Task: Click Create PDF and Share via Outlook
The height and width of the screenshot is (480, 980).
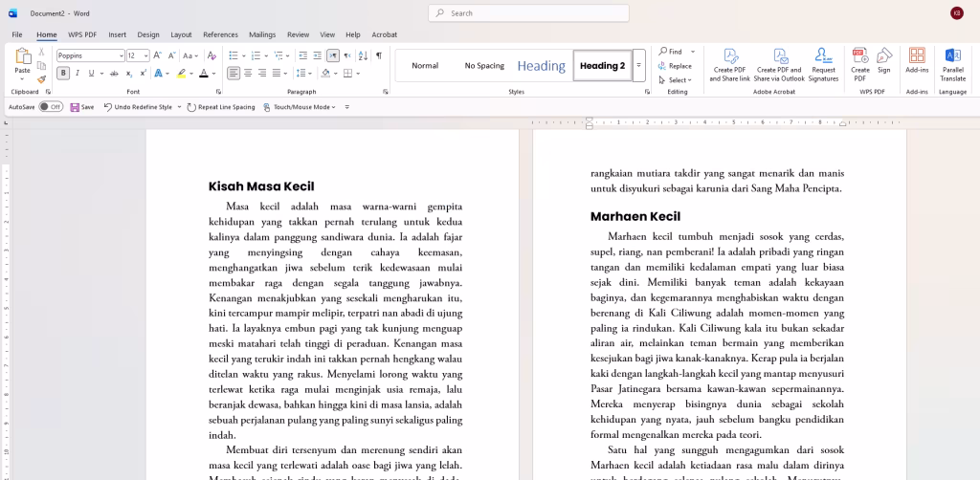Action: [x=779, y=65]
